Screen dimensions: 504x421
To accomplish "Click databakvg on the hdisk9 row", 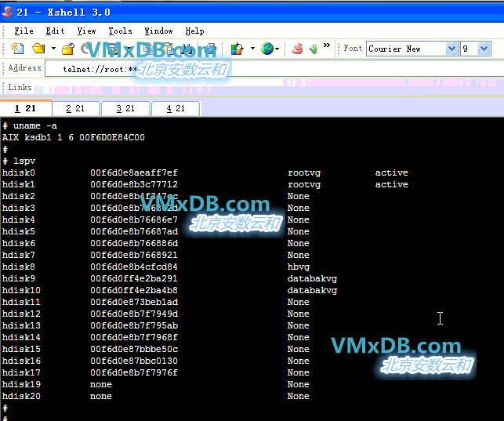I will point(312,278).
